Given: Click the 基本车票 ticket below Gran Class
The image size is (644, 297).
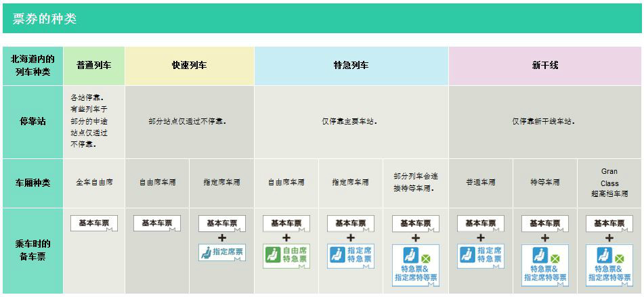Looking at the screenshot, I should (x=609, y=223).
